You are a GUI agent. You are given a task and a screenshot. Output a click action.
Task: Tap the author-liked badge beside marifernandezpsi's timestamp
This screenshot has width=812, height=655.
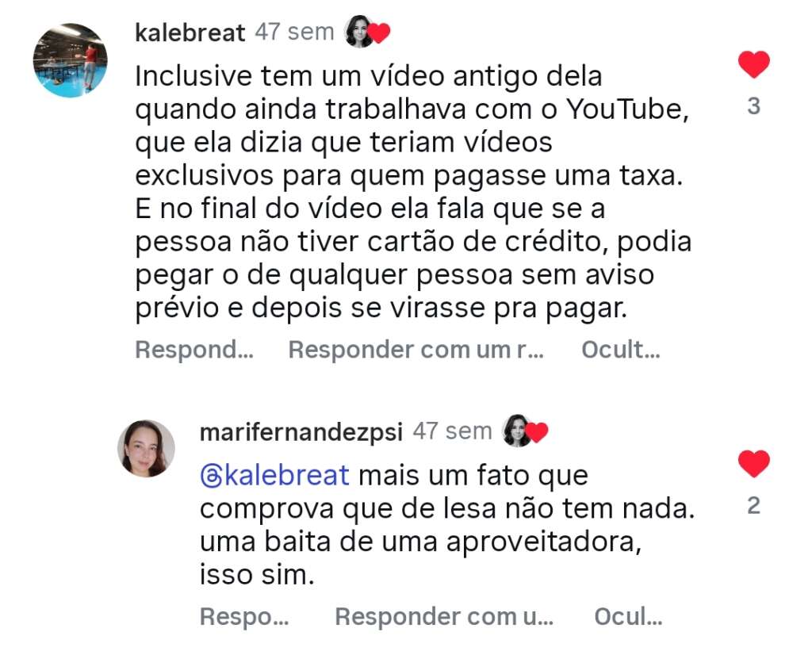pyautogui.click(x=525, y=431)
